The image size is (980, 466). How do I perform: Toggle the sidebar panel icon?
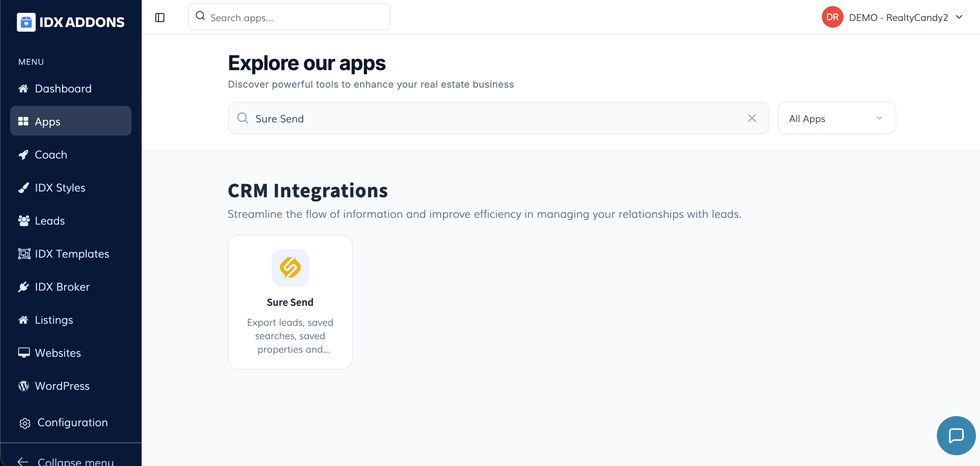coord(160,18)
